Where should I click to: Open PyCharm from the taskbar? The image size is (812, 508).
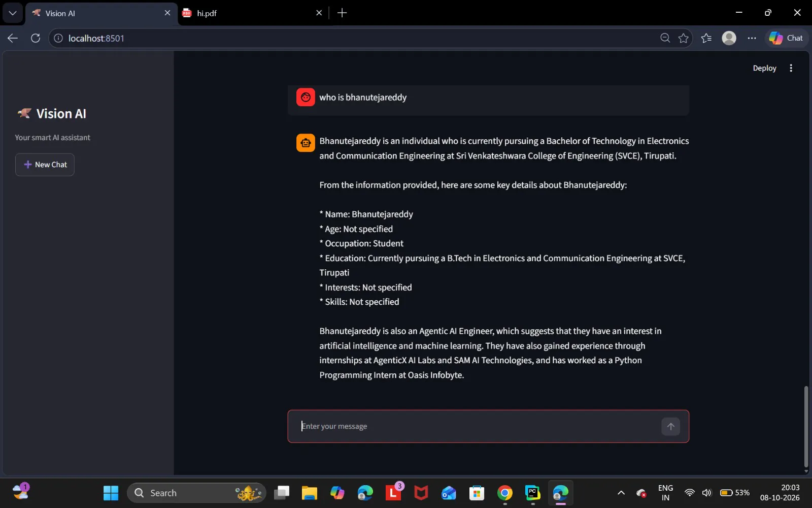tap(532, 493)
